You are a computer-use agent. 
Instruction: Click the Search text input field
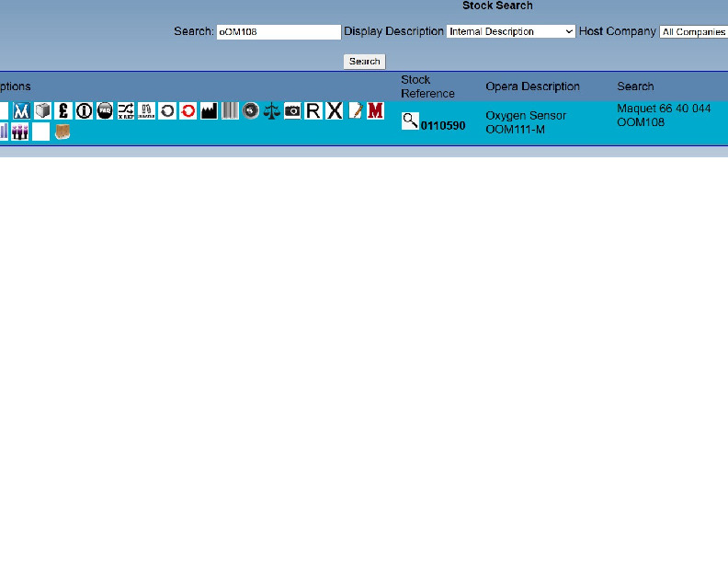279,31
